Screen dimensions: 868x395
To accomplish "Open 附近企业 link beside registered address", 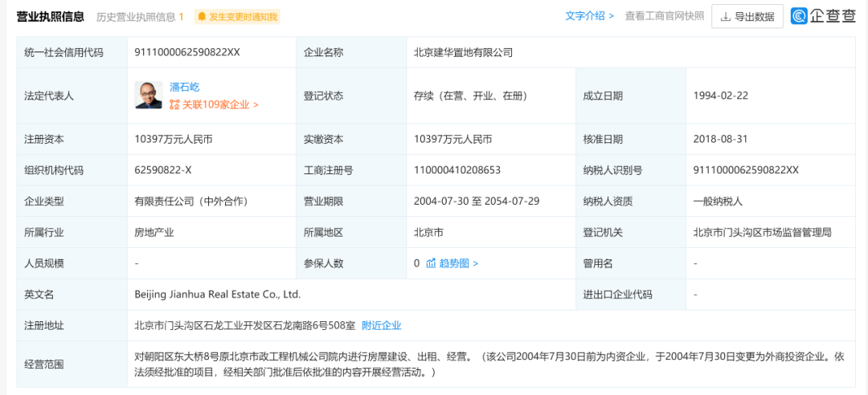I will point(382,325).
